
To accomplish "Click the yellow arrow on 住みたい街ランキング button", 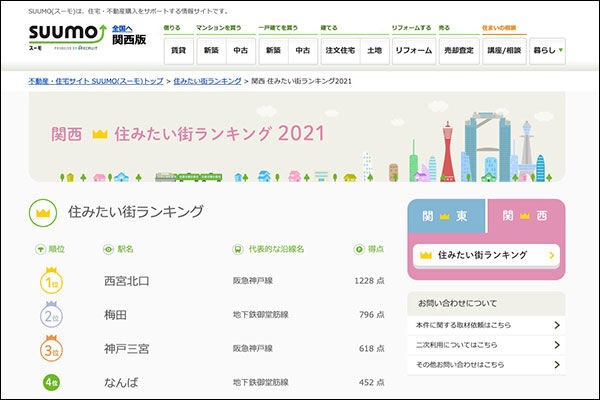I will pyautogui.click(x=551, y=255).
